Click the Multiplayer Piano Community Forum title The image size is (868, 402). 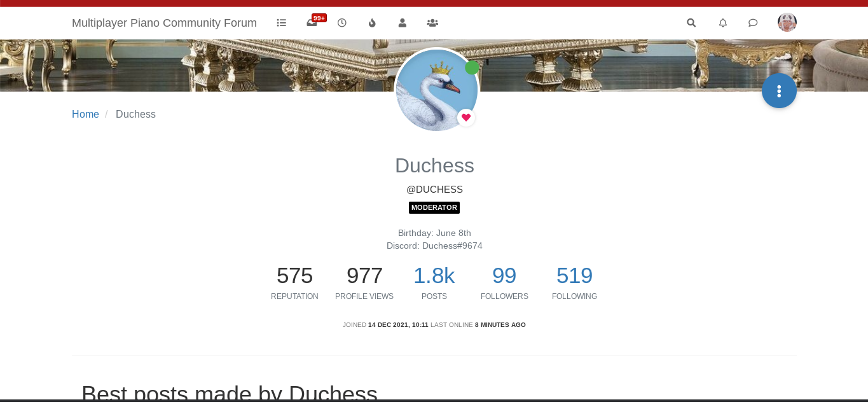164,23
